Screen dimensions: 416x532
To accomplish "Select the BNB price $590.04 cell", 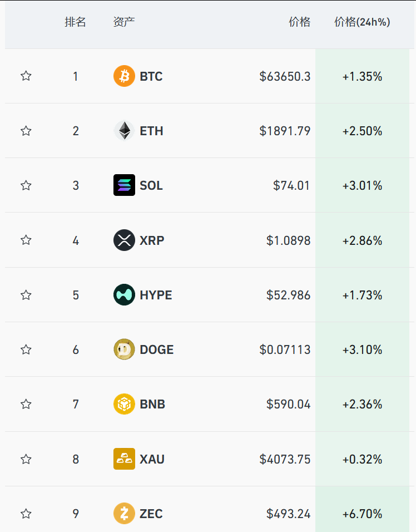I will coord(288,405).
